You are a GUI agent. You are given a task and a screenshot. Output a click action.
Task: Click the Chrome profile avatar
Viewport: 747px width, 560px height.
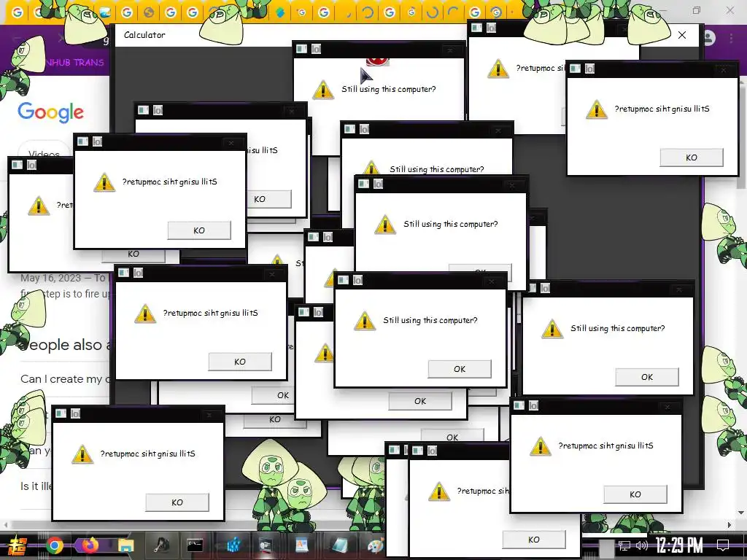(x=709, y=38)
